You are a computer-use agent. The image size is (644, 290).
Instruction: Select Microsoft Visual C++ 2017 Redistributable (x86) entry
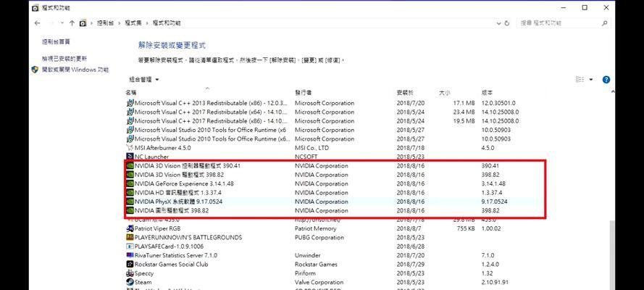tap(210, 121)
